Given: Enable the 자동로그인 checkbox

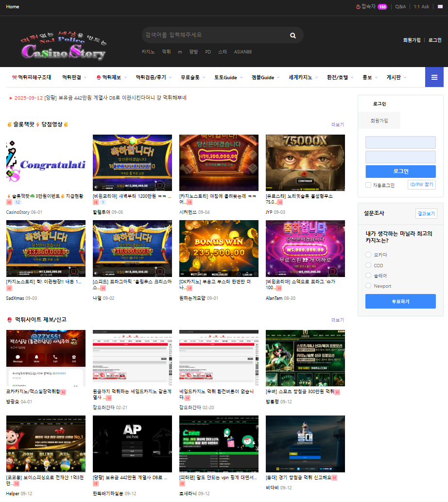Looking at the screenshot, I should point(368,185).
